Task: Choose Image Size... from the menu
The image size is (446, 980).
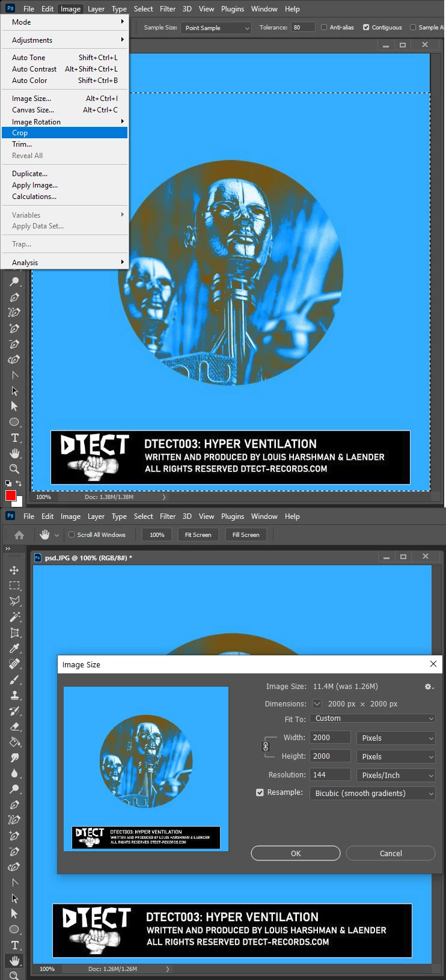Action: point(65,99)
